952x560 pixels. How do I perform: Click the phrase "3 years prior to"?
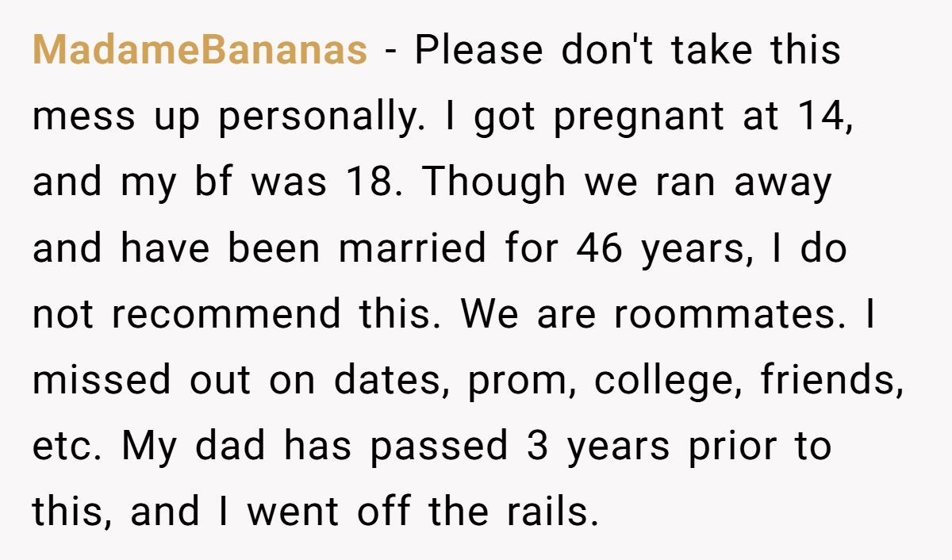tap(678, 447)
